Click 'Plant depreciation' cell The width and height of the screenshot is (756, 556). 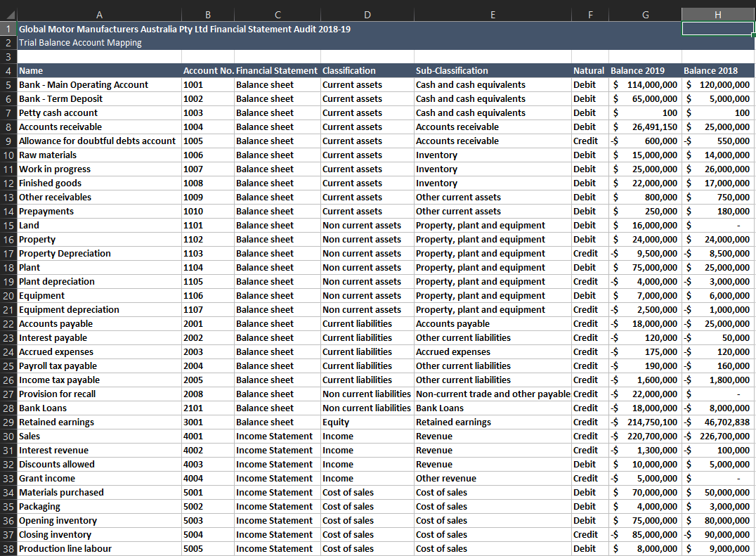click(99, 282)
